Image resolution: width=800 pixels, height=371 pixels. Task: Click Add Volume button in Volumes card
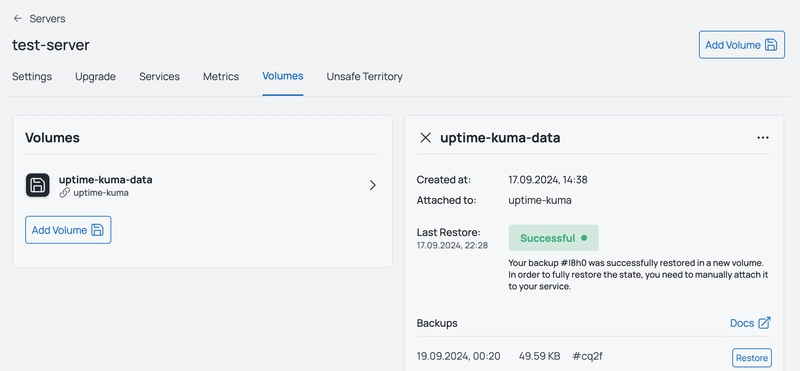point(68,230)
